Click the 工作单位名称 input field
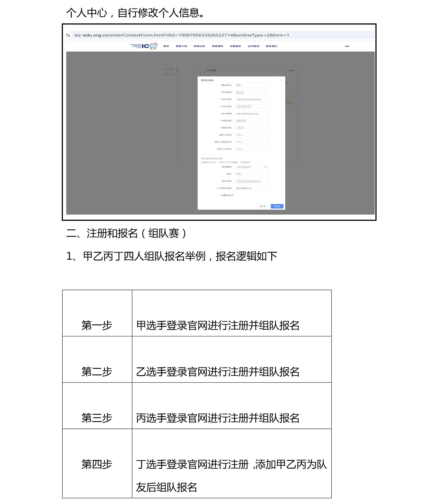Screen dimensions: 438x504 (x=251, y=188)
